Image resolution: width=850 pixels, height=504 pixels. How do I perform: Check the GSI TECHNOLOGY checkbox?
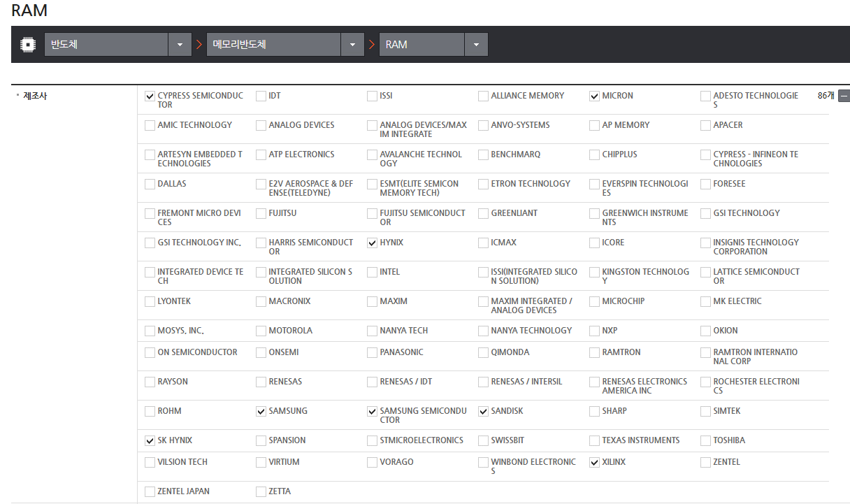(x=705, y=213)
